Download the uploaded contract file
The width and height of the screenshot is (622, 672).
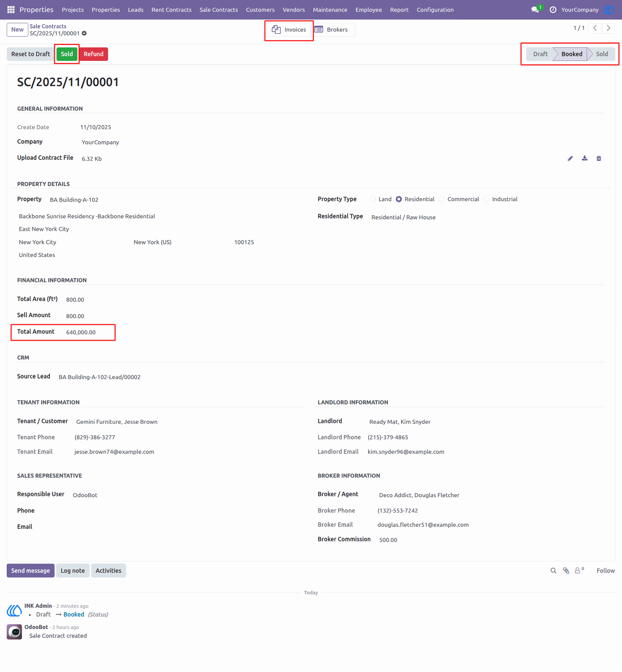click(585, 159)
